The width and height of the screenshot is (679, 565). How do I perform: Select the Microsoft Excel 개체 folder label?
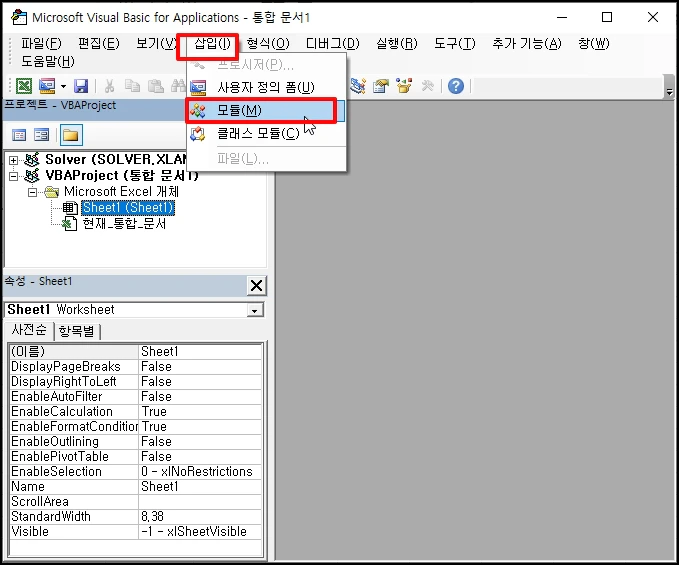(x=121, y=192)
